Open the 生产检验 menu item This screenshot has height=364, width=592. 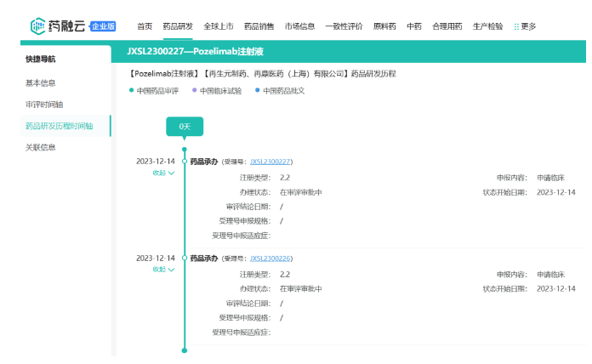tap(487, 26)
